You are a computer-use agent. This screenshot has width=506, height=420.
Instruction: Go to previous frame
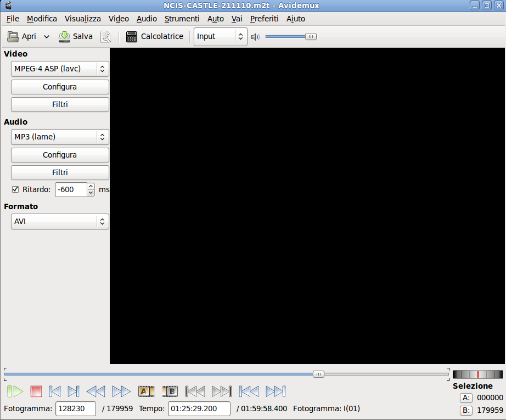[55, 391]
